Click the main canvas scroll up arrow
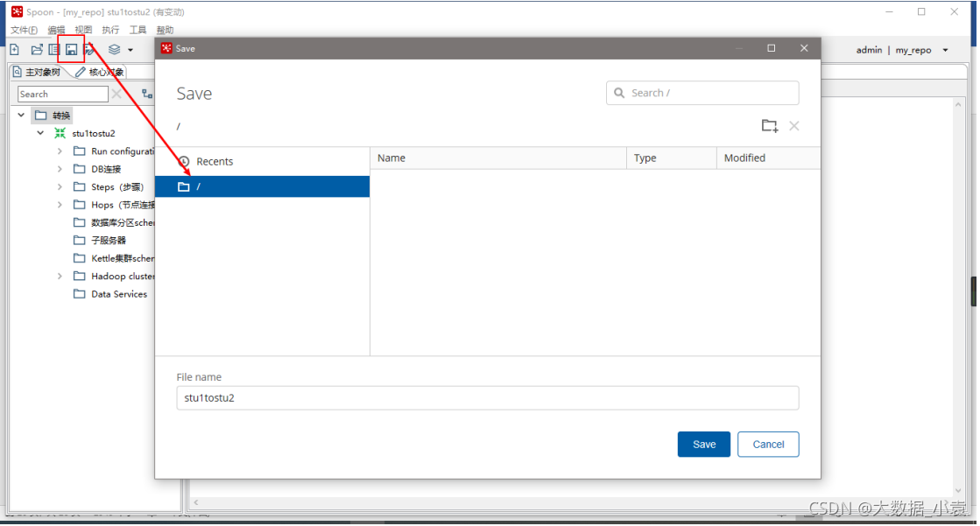The width and height of the screenshot is (980, 526). [x=958, y=104]
